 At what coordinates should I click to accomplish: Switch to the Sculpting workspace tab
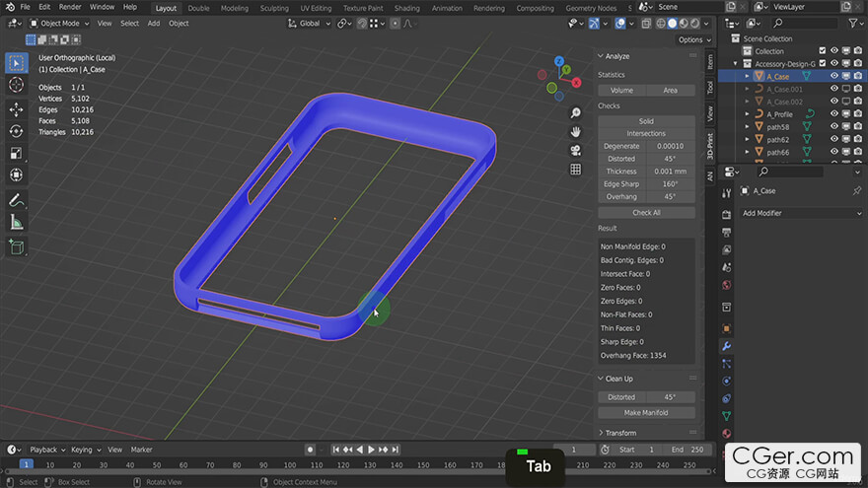(274, 8)
